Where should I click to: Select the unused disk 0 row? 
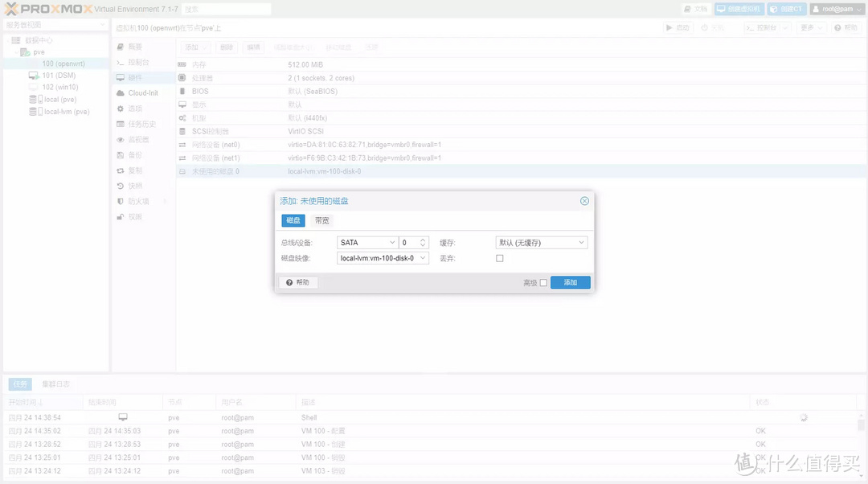[x=522, y=171]
